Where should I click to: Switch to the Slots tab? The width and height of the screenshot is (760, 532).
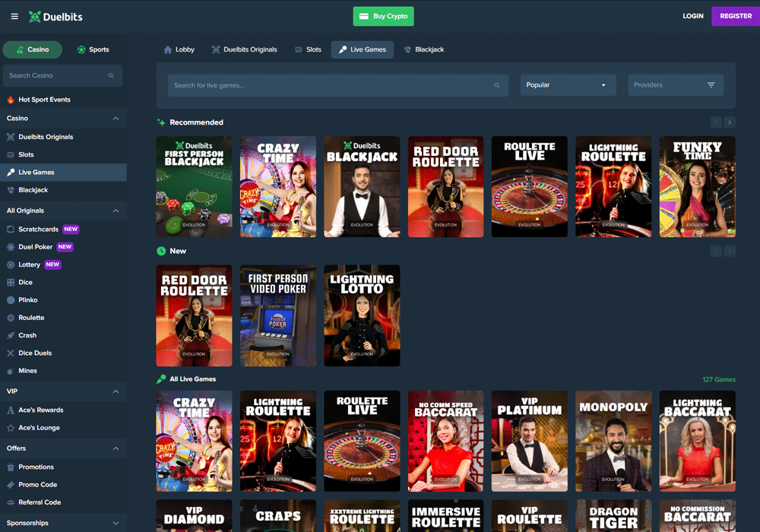(308, 49)
